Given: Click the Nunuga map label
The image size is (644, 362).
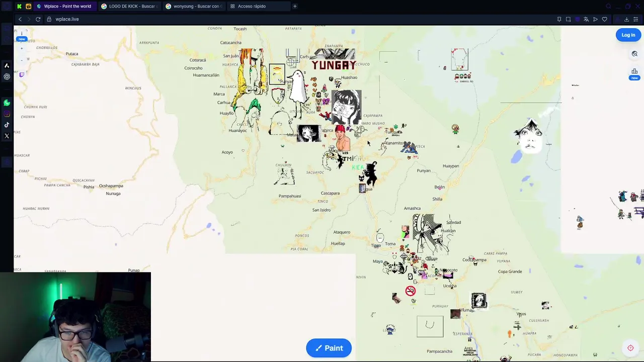Looking at the screenshot, I should click(x=113, y=194).
